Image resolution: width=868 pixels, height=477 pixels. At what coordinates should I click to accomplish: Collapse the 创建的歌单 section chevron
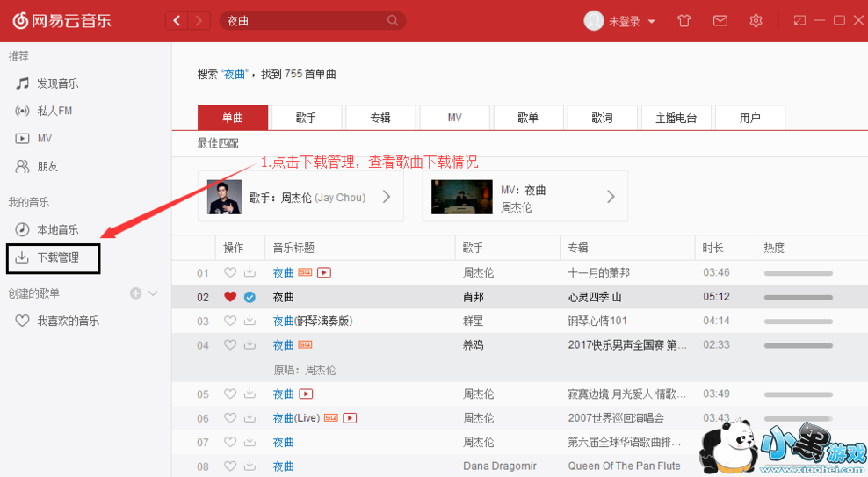153,293
